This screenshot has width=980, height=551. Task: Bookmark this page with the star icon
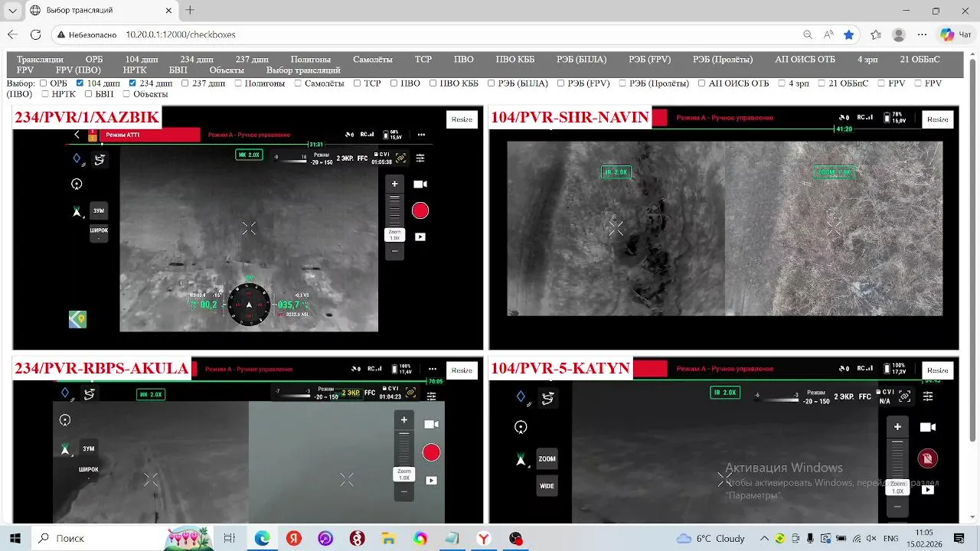(x=848, y=34)
